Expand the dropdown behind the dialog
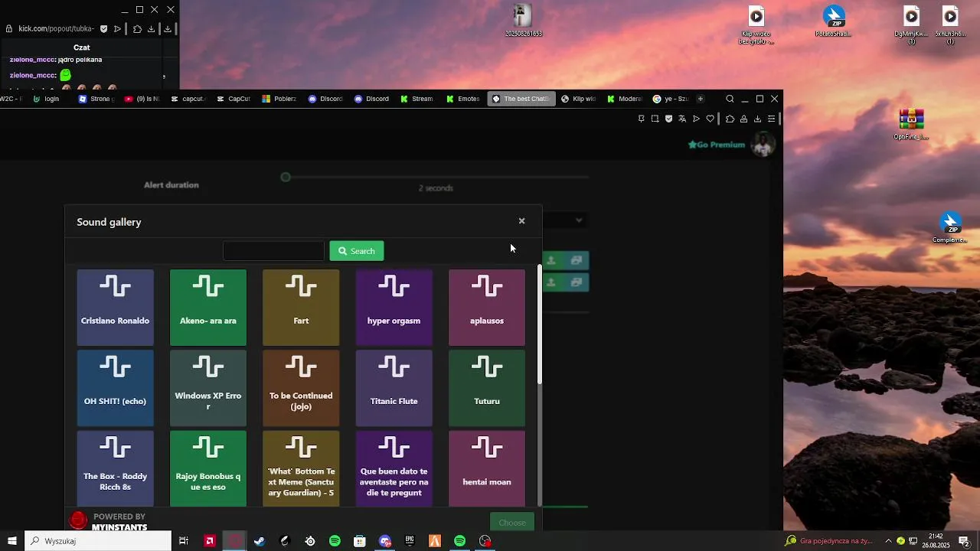This screenshot has width=980, height=551. pos(579,220)
